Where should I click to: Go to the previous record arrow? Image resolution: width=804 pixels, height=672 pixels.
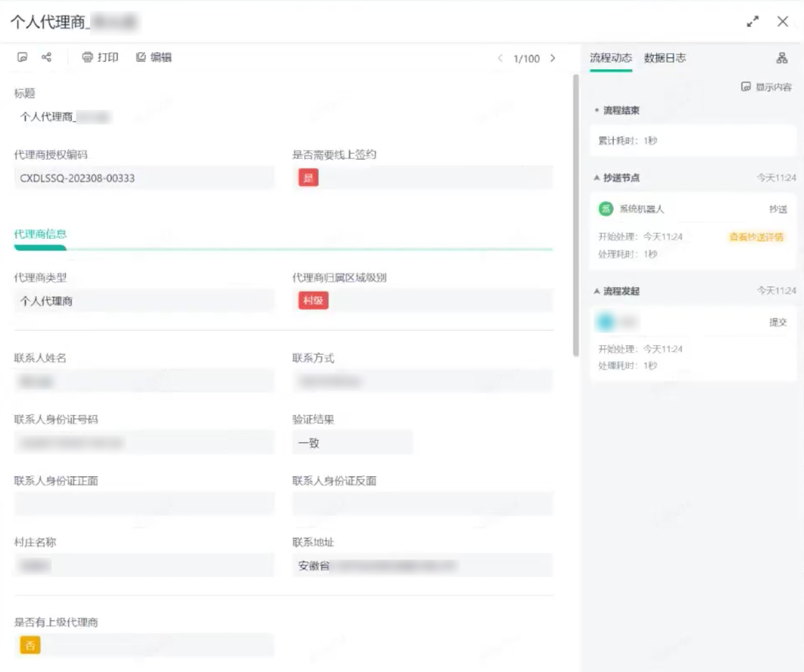(x=500, y=58)
